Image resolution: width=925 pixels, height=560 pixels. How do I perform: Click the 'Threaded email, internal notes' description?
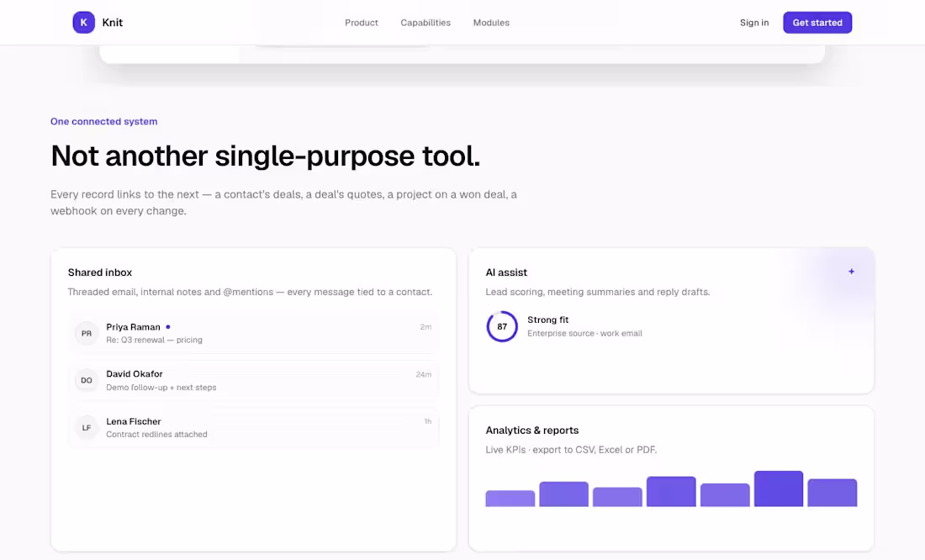(250, 292)
